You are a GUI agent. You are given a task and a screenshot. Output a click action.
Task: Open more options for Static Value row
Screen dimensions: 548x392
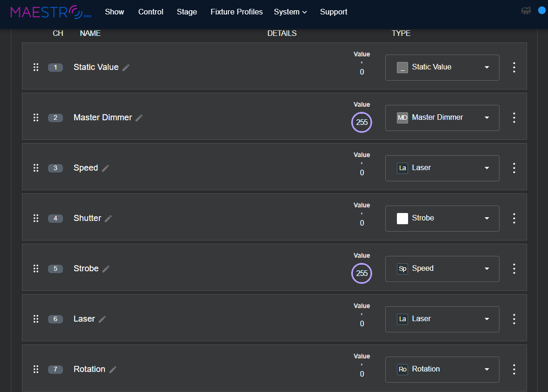click(x=514, y=68)
